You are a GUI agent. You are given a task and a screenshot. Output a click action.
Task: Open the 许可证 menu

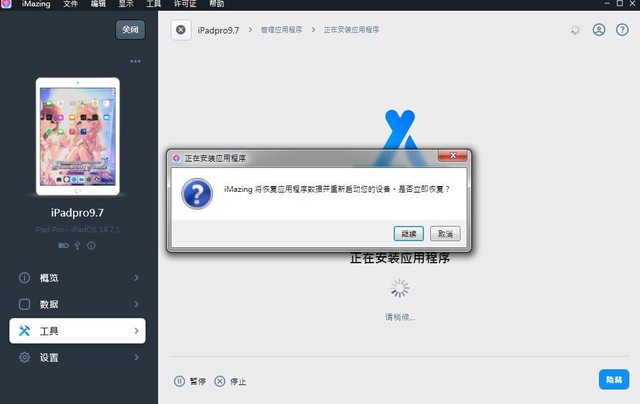(185, 5)
